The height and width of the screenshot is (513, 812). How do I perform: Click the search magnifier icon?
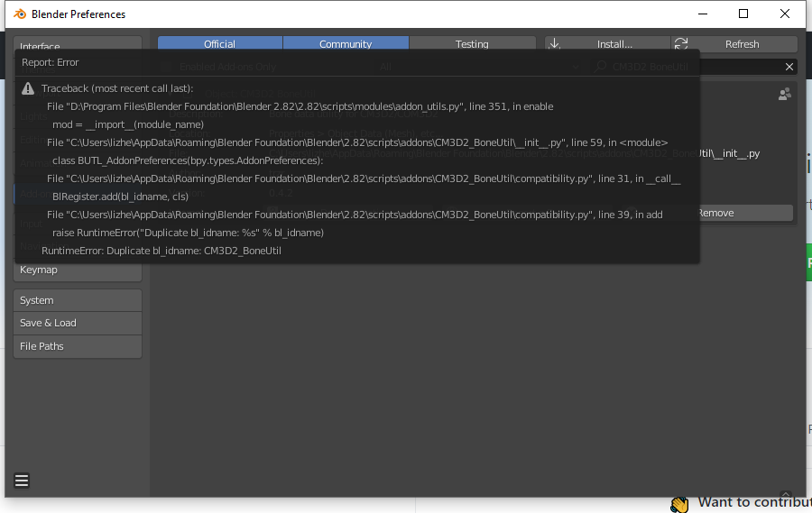[601, 67]
